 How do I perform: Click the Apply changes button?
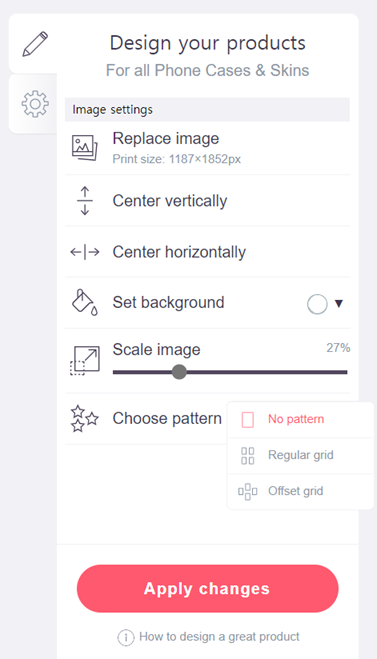point(207,588)
